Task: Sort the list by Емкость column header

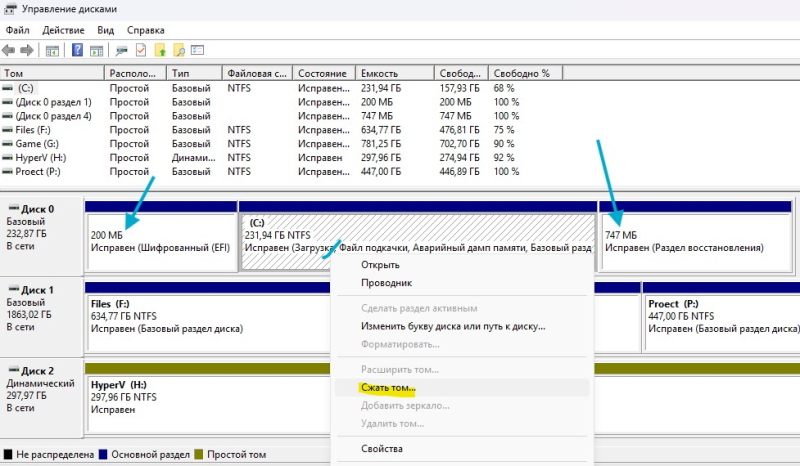Action: (380, 74)
